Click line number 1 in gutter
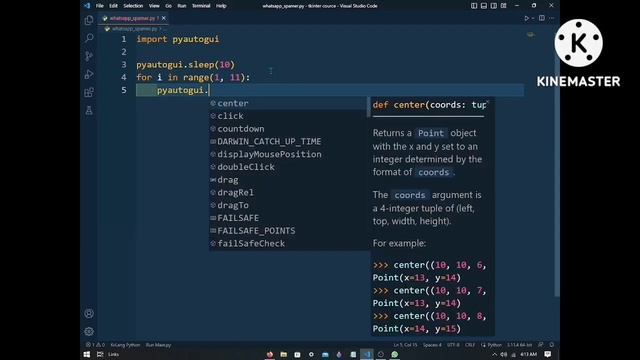 coord(124,39)
